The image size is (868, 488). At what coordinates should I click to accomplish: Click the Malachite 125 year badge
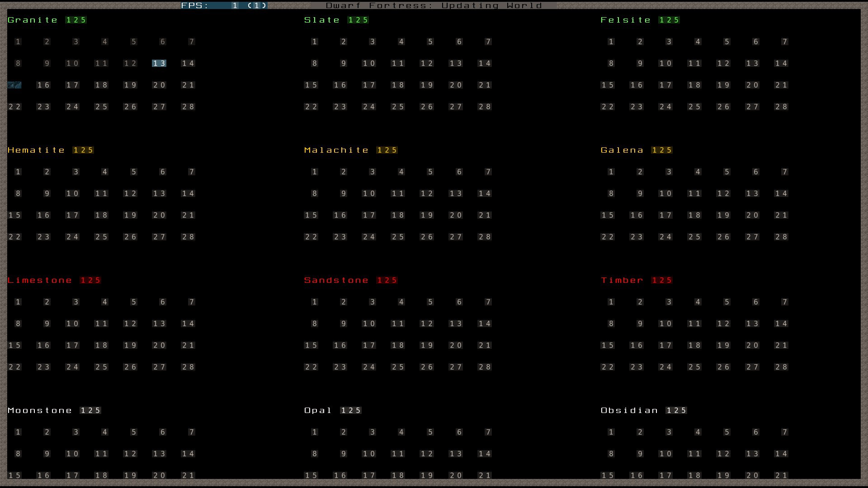[x=387, y=150]
